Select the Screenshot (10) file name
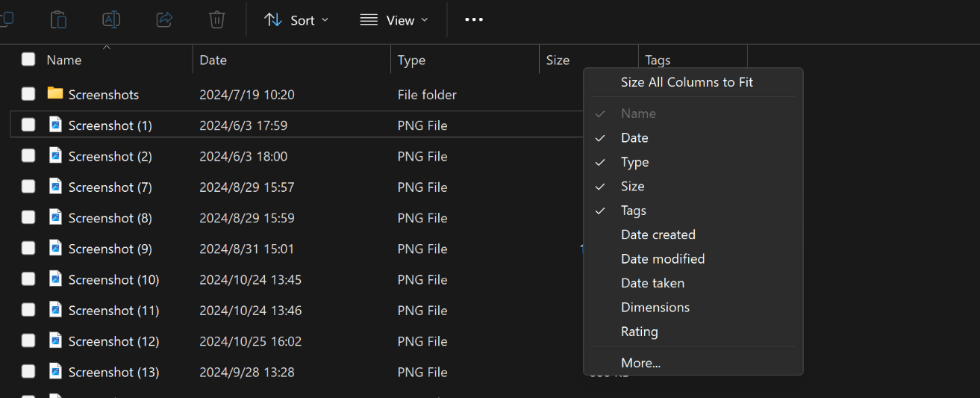 pyautogui.click(x=114, y=280)
